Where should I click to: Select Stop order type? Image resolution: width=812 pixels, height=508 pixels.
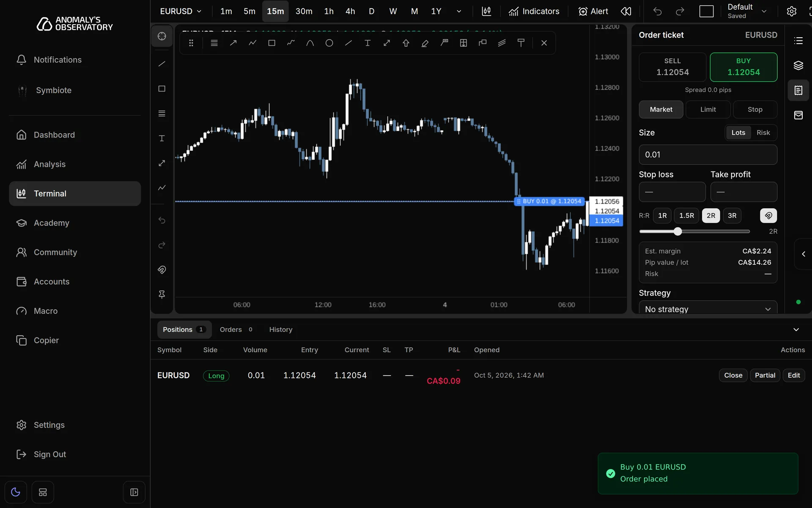(755, 109)
